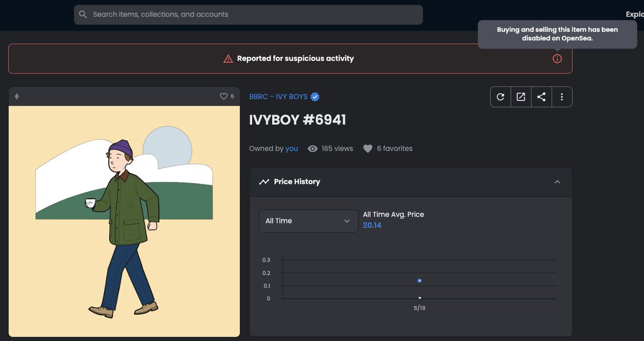
Task: Click the "All Time Avg. Price" label
Action: coord(393,214)
